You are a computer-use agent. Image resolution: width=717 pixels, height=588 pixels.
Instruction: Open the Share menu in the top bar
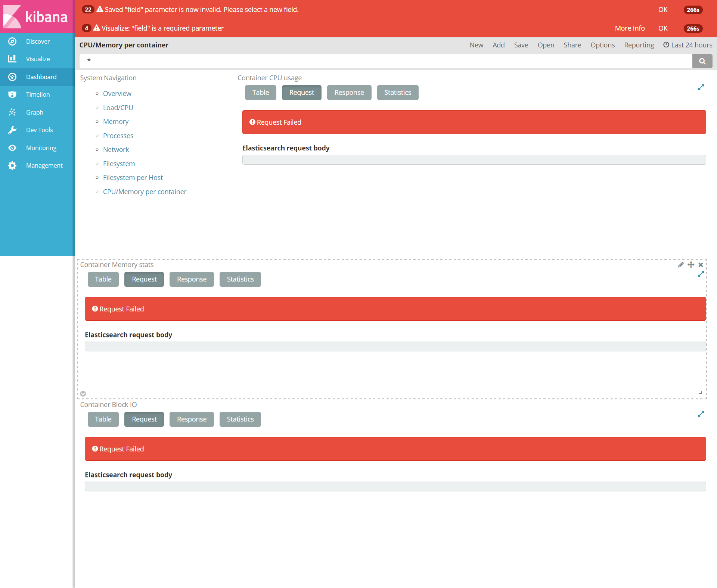pyautogui.click(x=572, y=45)
